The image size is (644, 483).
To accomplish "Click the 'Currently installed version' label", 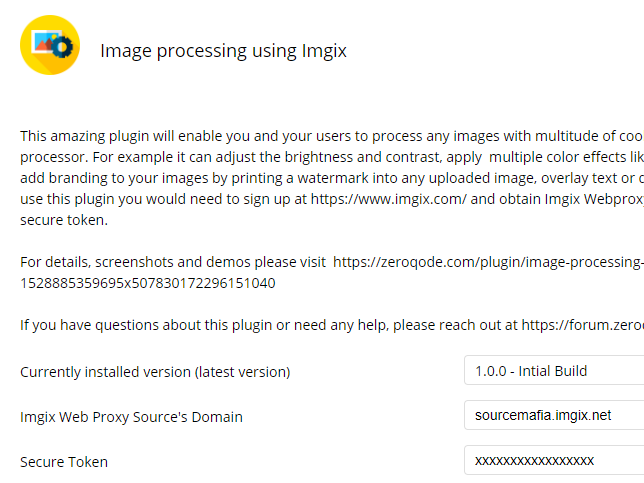I will pos(155,372).
